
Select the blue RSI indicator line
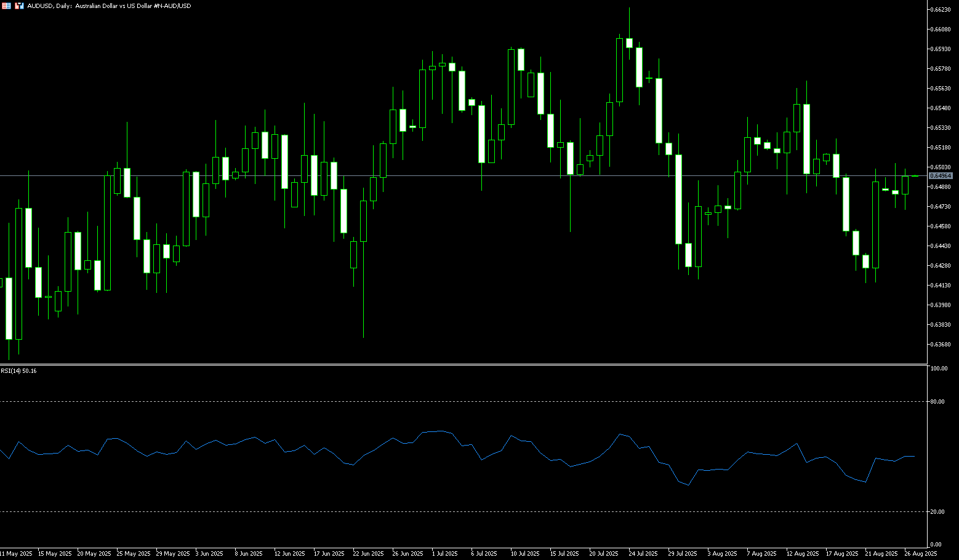click(458, 457)
